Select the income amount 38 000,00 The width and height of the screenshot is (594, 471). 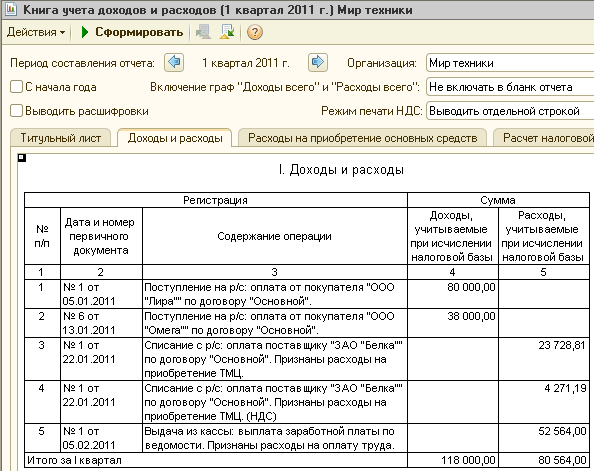[x=452, y=323]
